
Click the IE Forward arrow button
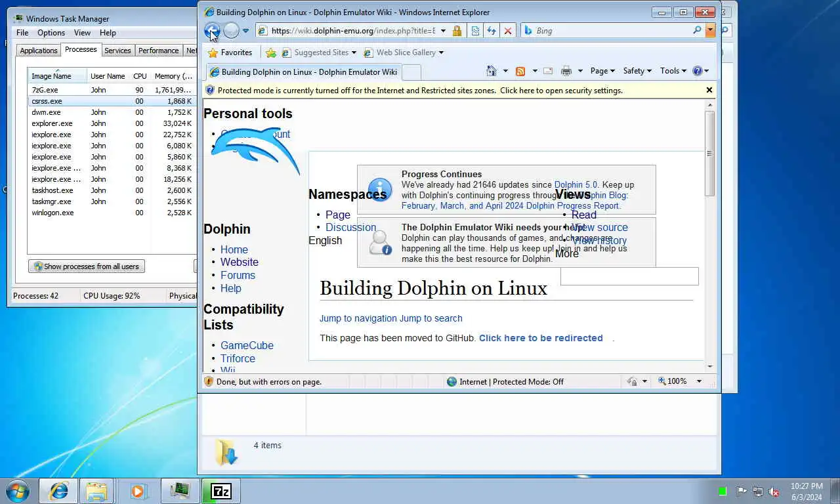click(231, 30)
